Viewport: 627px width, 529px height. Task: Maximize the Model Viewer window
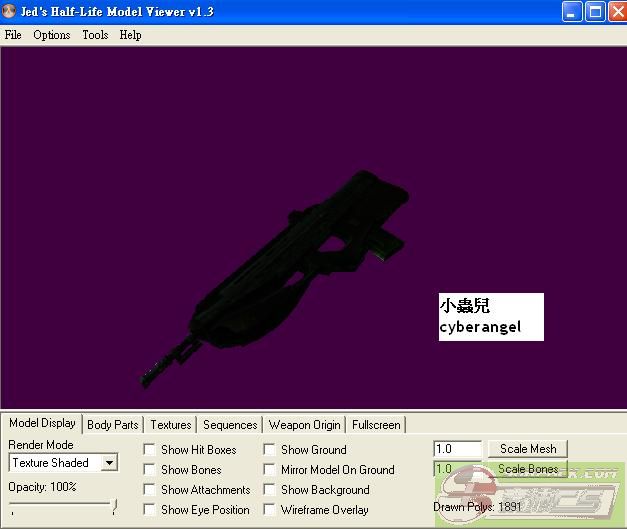coord(593,12)
